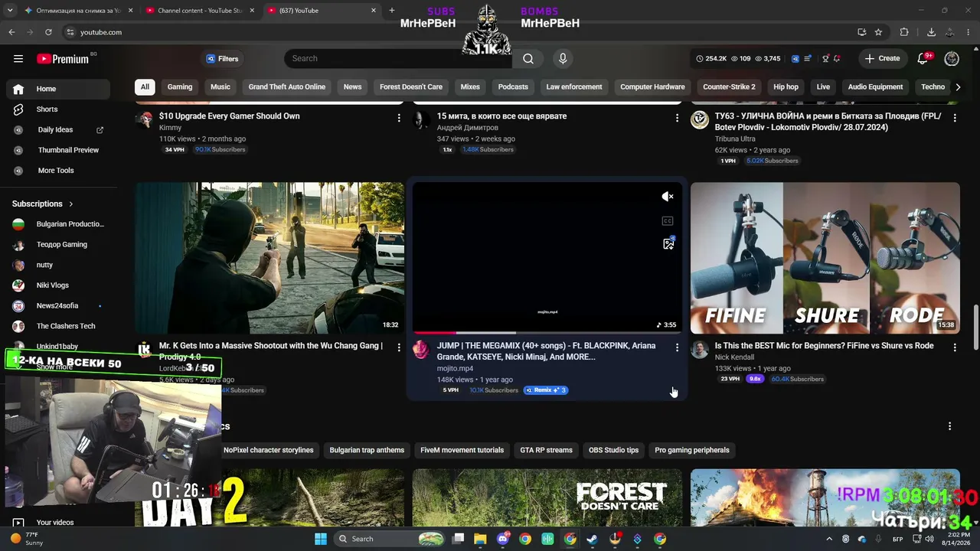Open Steam from the taskbar
The image size is (980, 551).
pyautogui.click(x=593, y=539)
